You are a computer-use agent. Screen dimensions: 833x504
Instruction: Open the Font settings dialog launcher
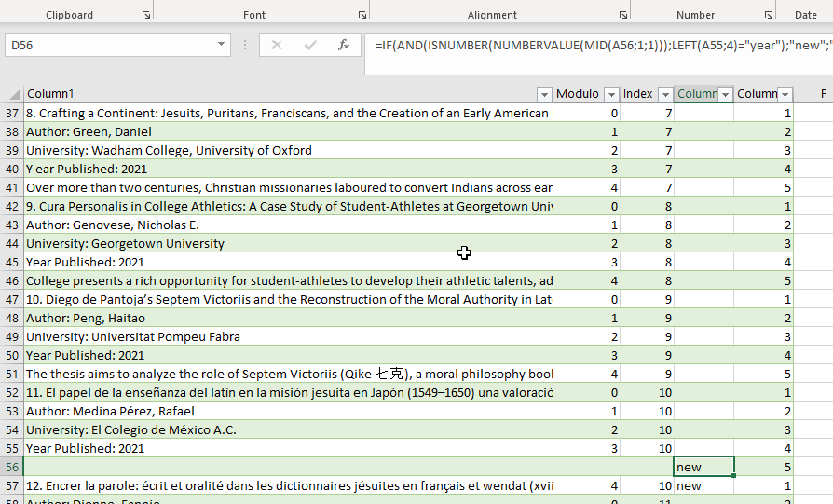[362, 15]
